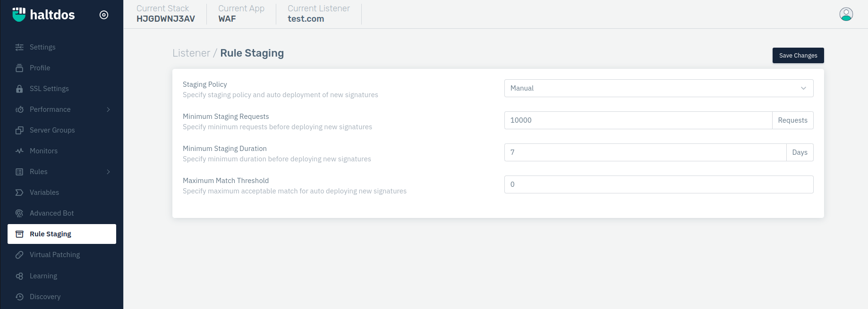The width and height of the screenshot is (868, 309).
Task: Click the Server Groups icon
Action: pyautogui.click(x=19, y=130)
